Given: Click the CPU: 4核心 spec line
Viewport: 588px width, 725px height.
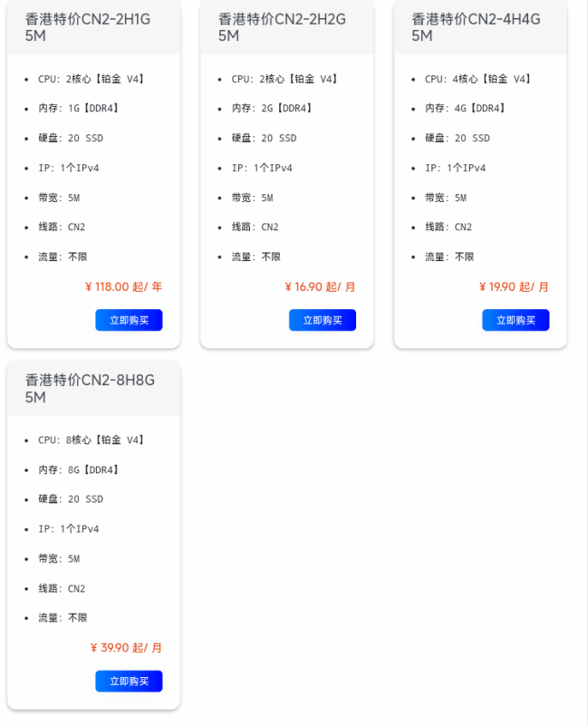Looking at the screenshot, I should pyautogui.click(x=477, y=79).
